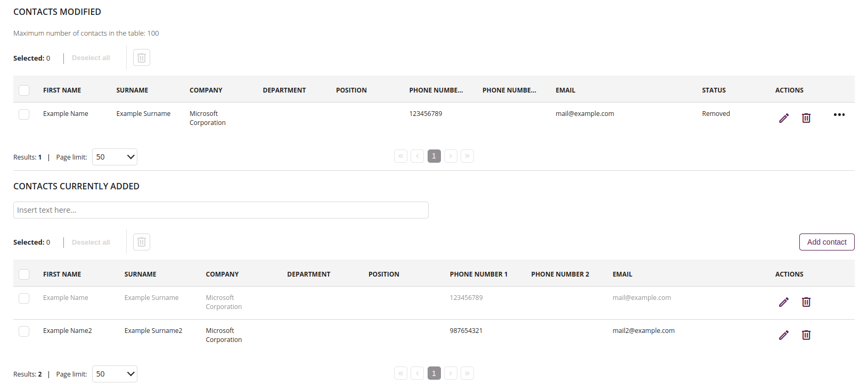This screenshot has width=868, height=384.
Task: Click SURNAME header in Currently Added table
Action: [141, 274]
